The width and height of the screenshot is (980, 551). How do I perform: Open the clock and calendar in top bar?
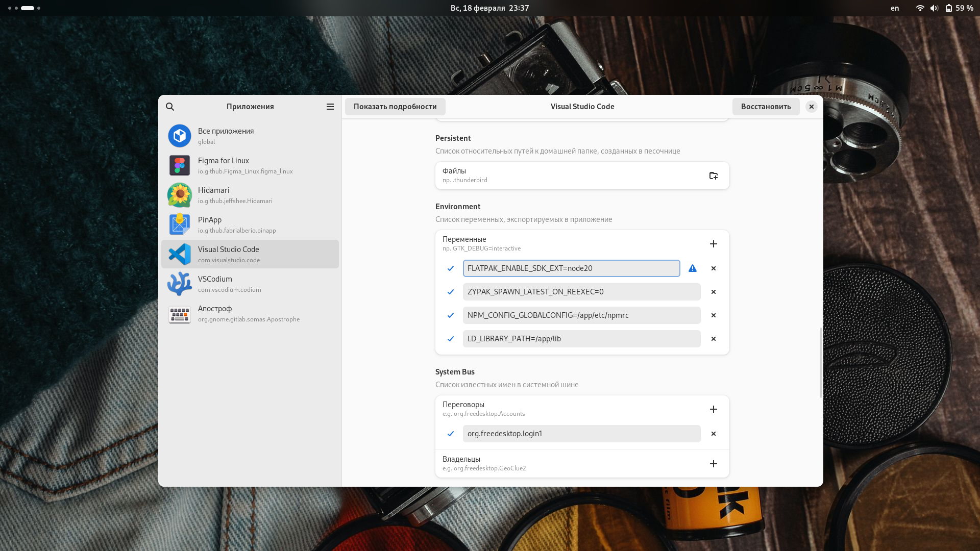tap(489, 8)
